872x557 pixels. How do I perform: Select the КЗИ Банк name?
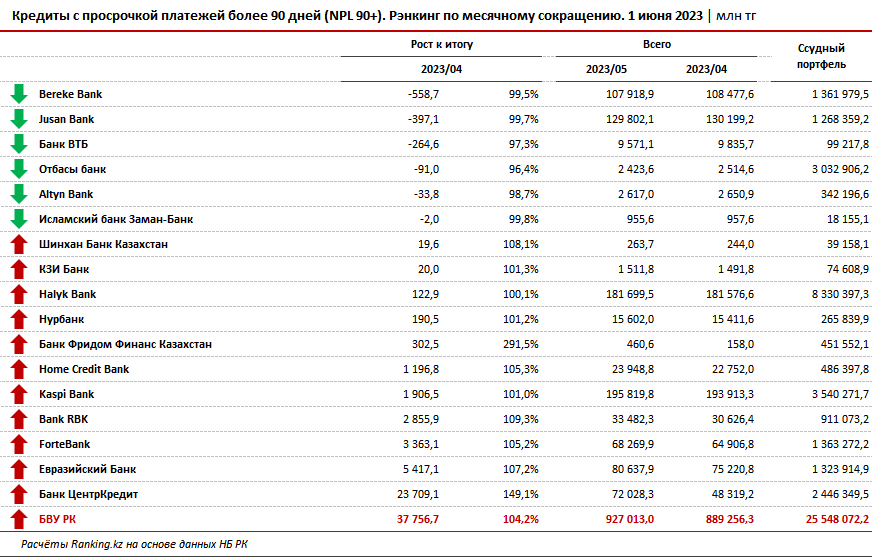pyautogui.click(x=64, y=269)
